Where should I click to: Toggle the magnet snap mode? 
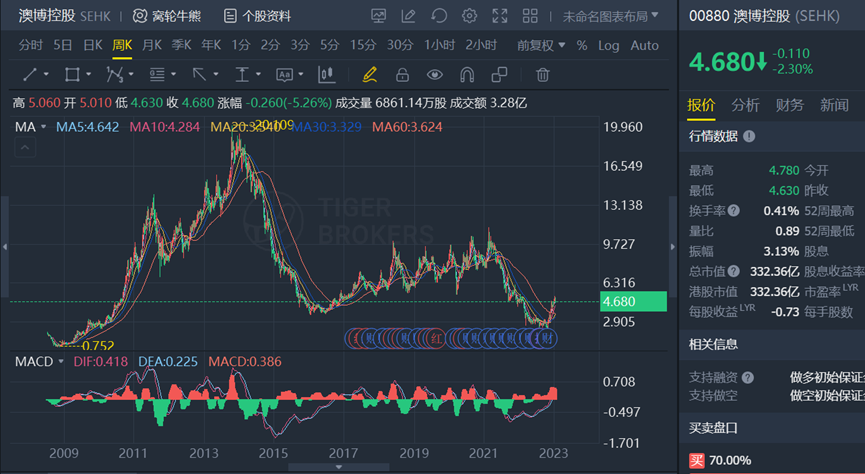(x=467, y=74)
